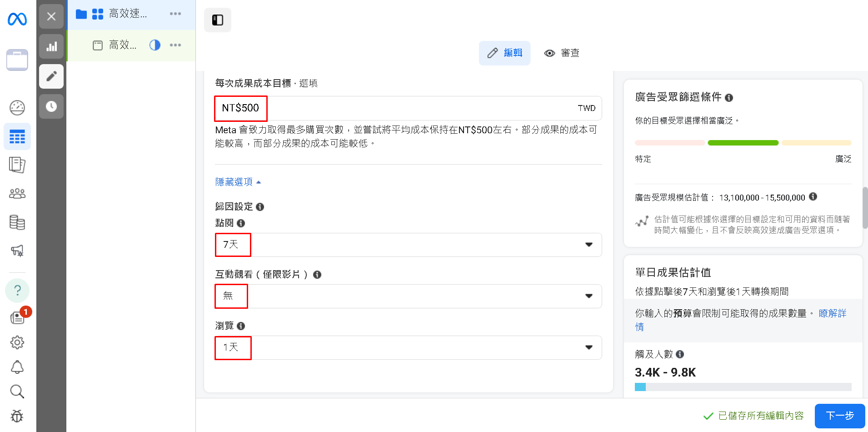The image size is (868, 432).
Task: Open the audiences people icon
Action: click(17, 194)
